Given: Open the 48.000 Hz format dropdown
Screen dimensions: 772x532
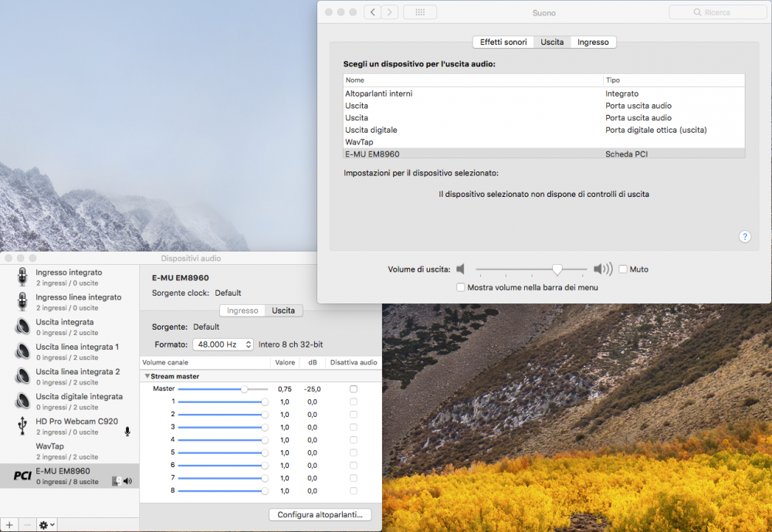Looking at the screenshot, I should [223, 344].
